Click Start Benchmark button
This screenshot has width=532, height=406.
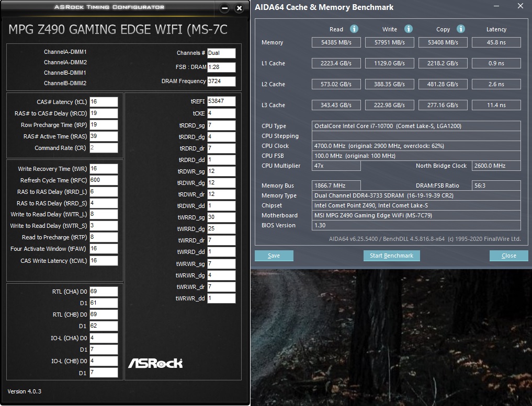391,256
